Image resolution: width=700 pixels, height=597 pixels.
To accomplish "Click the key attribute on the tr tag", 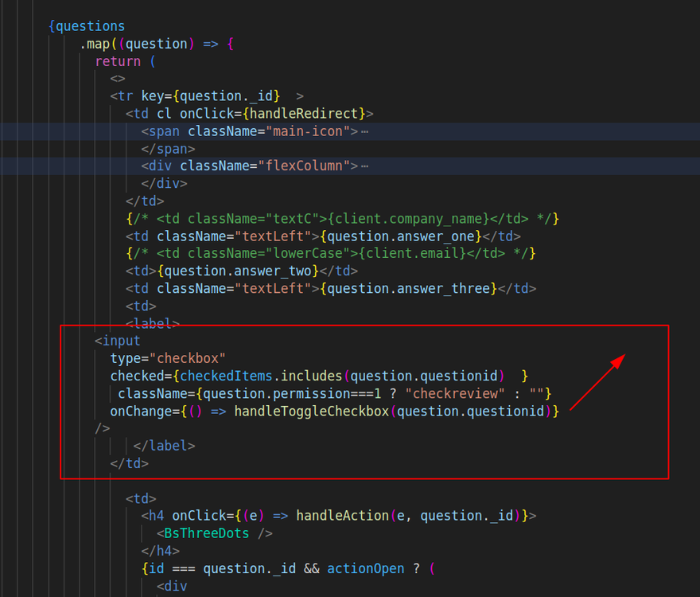I will click(153, 96).
